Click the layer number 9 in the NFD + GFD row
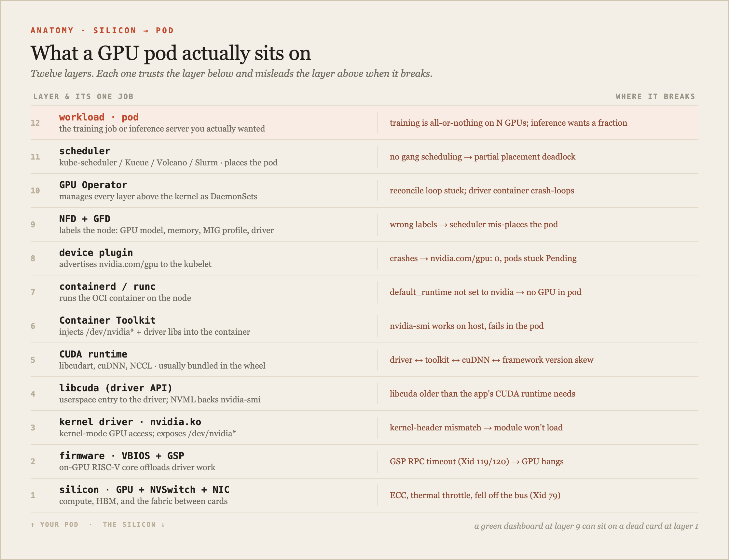 point(33,224)
